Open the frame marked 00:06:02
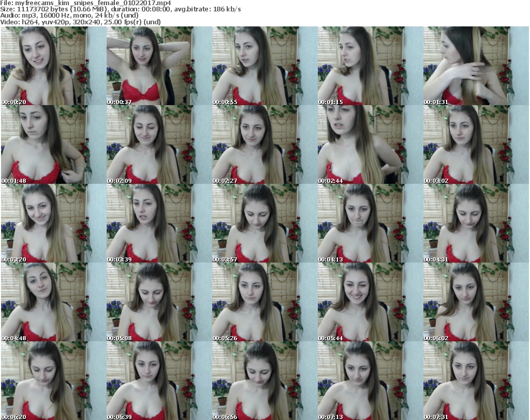The height and width of the screenshot is (420, 530). coord(476,302)
